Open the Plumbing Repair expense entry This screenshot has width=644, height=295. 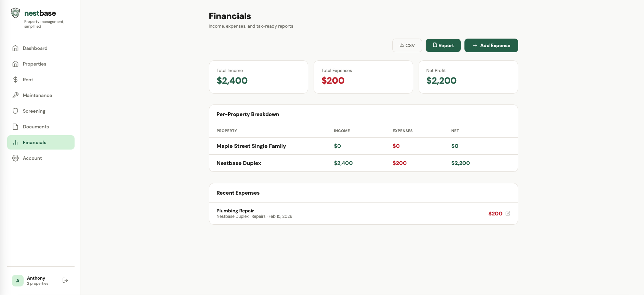click(x=235, y=211)
